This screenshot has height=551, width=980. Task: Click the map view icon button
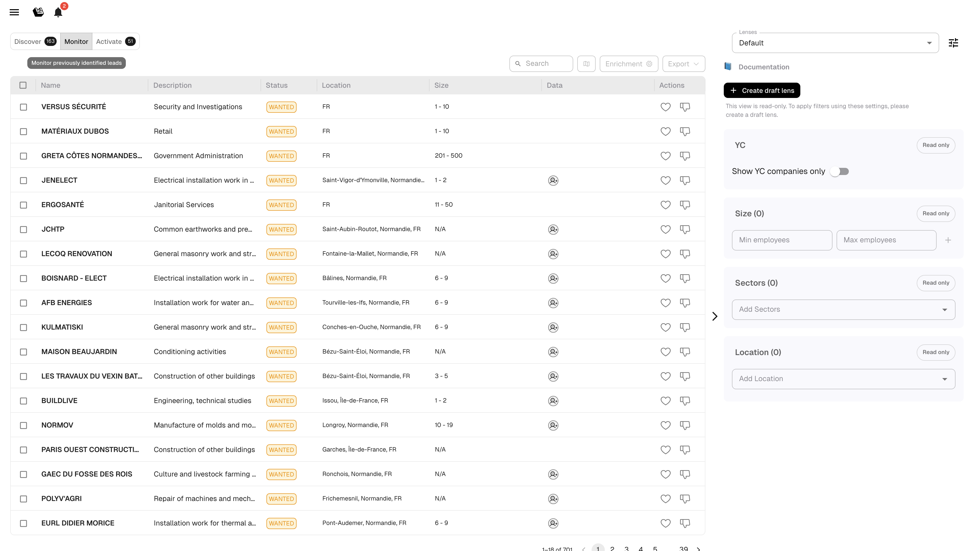tap(586, 64)
